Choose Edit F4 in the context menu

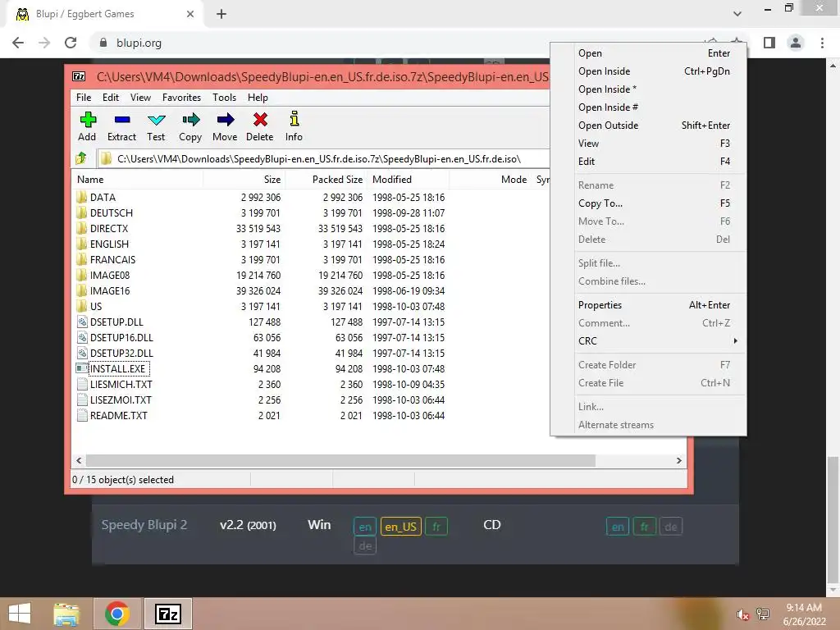pos(660,162)
